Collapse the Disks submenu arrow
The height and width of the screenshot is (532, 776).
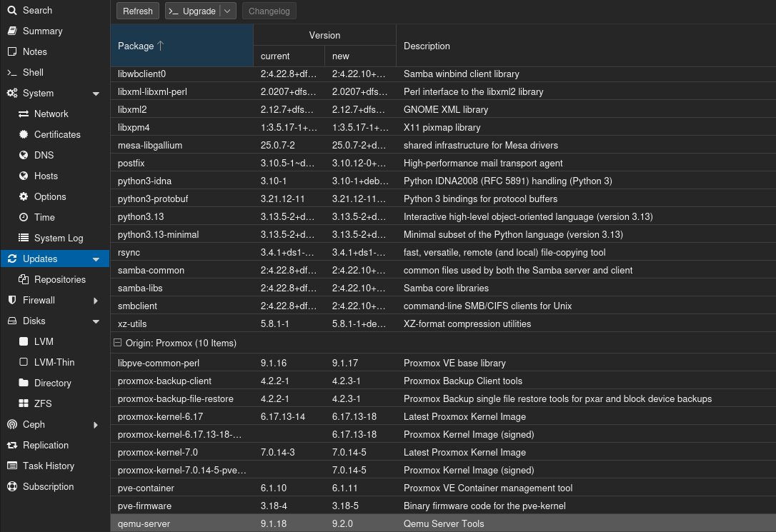tap(96, 321)
